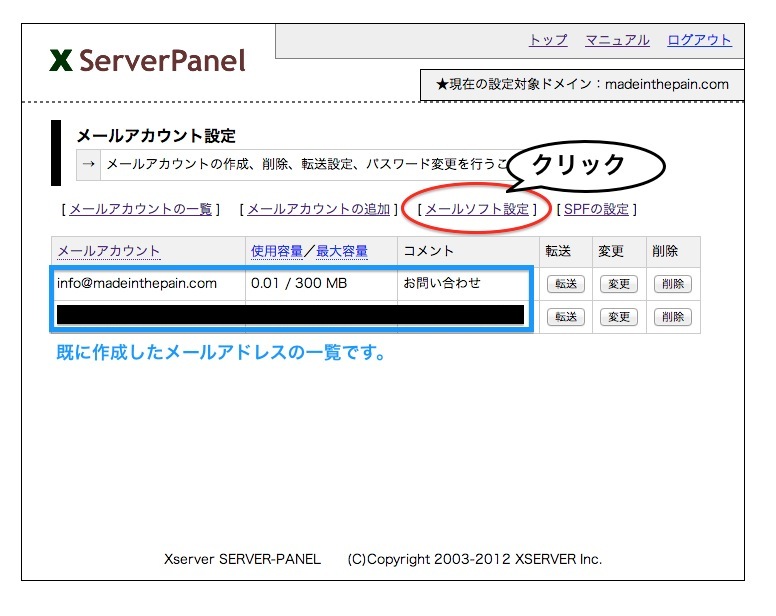This screenshot has height=616, width=776.
Task: Click the ログアウト link
Action: (x=699, y=40)
